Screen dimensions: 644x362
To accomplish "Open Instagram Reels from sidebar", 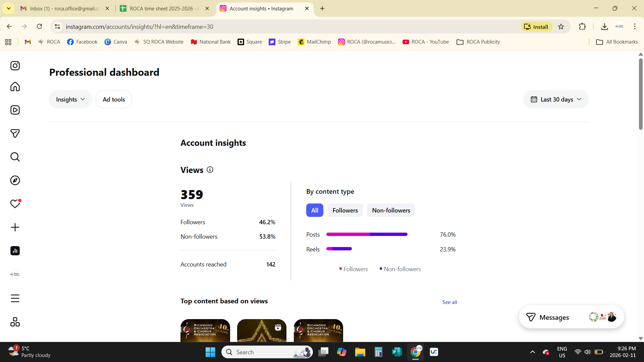I will tap(15, 110).
